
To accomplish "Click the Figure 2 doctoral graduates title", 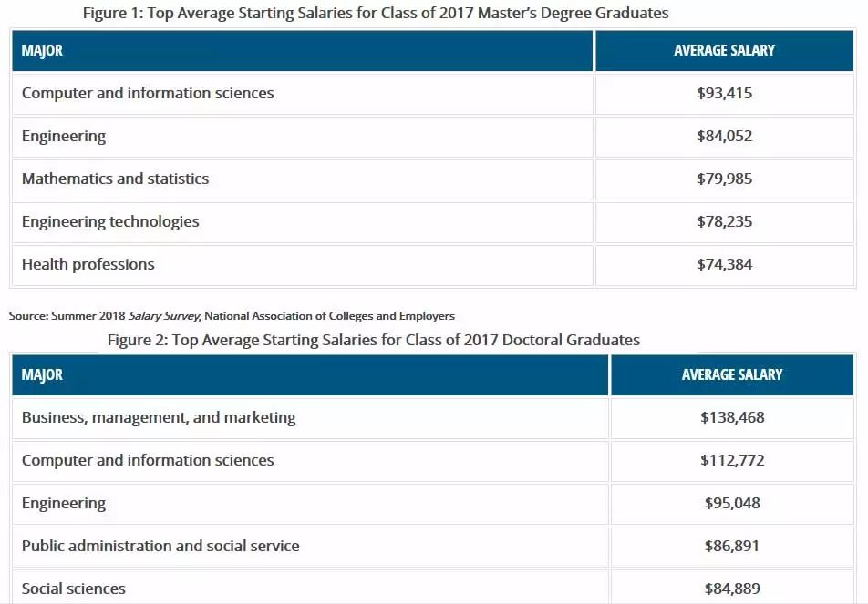I will tap(374, 340).
